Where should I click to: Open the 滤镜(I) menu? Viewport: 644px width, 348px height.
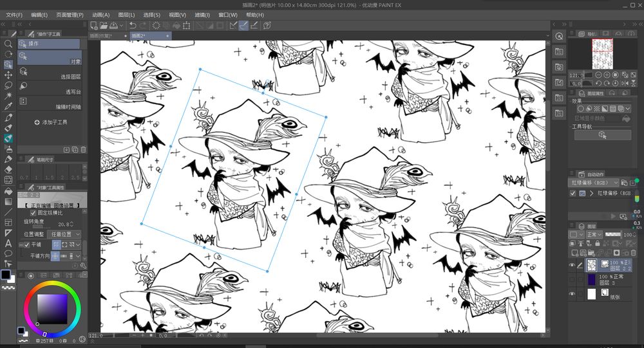(202, 14)
